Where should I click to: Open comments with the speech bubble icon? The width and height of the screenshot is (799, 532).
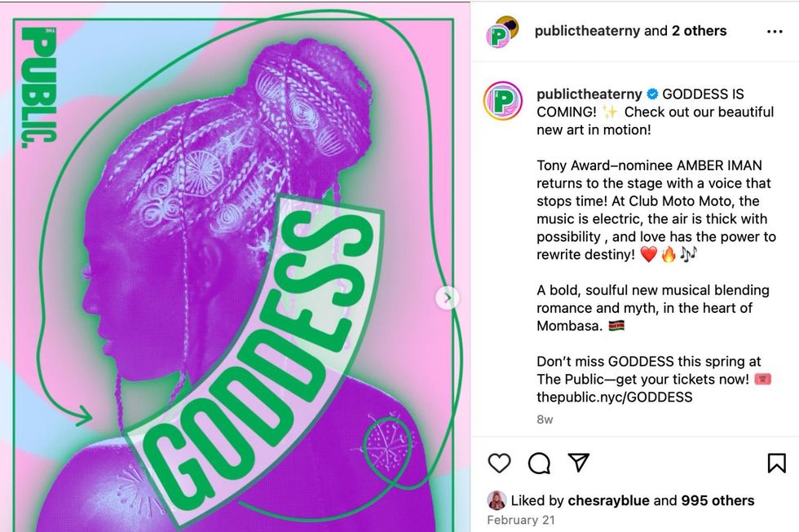[539, 463]
